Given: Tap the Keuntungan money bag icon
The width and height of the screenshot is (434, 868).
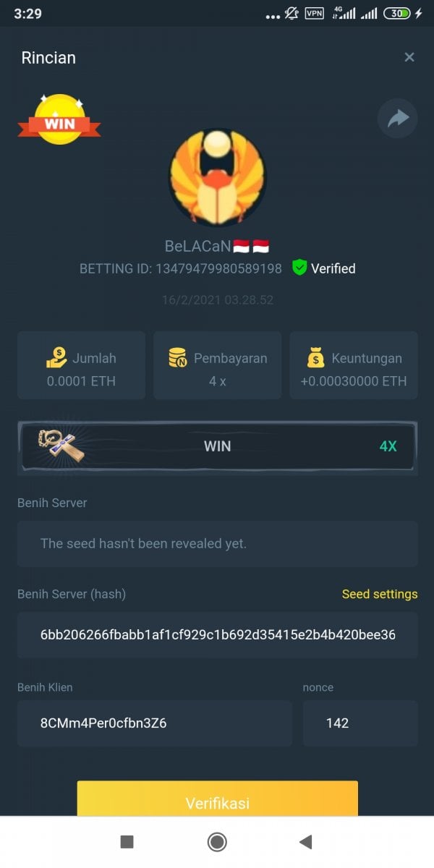Looking at the screenshot, I should point(316,357).
